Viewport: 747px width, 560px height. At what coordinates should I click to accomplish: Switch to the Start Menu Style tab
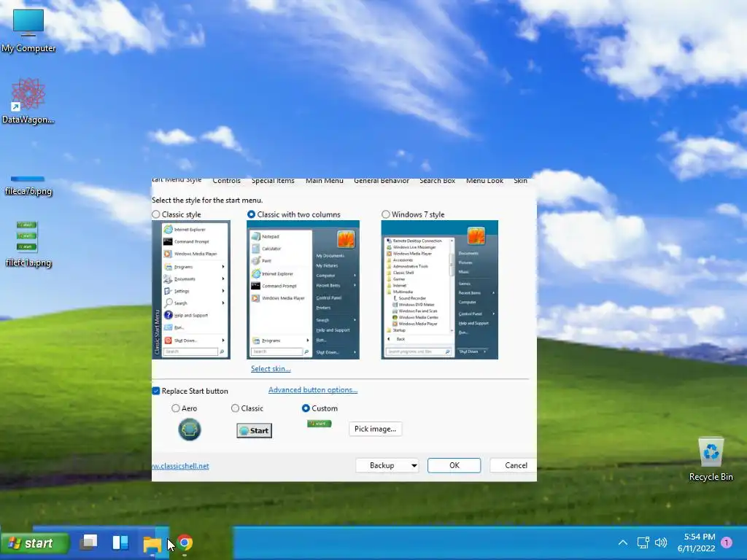[x=177, y=181]
